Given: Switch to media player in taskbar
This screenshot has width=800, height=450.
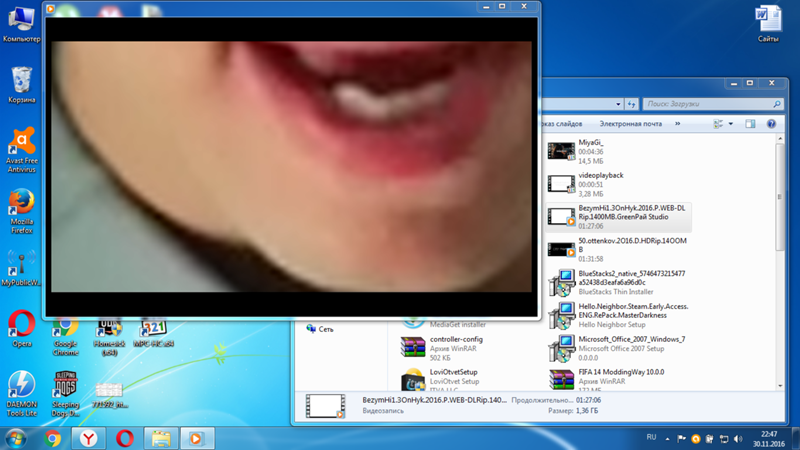Looking at the screenshot, I should 197,438.
